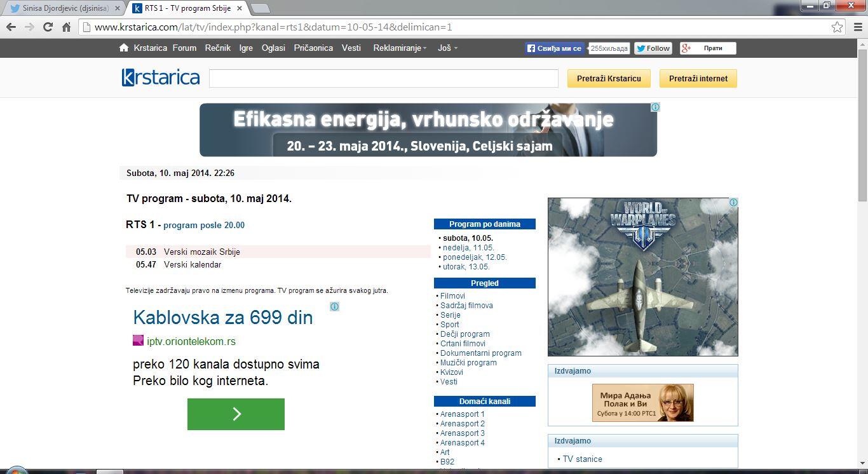868x474 pixels.
Task: Open Igre in the top navigation
Action: (x=246, y=48)
